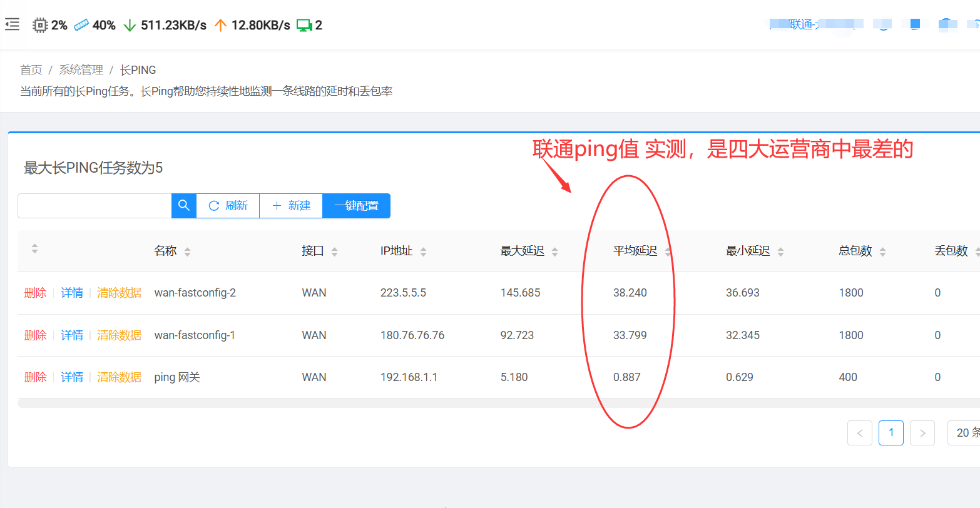Open details for wan-fastconfig-1
The height and width of the screenshot is (508, 980).
(x=72, y=335)
